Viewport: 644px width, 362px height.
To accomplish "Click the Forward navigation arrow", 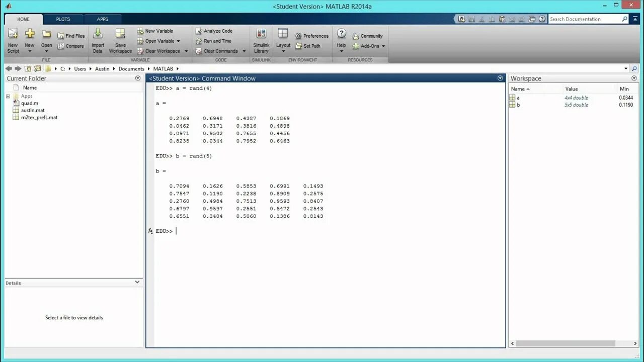I will click(18, 68).
